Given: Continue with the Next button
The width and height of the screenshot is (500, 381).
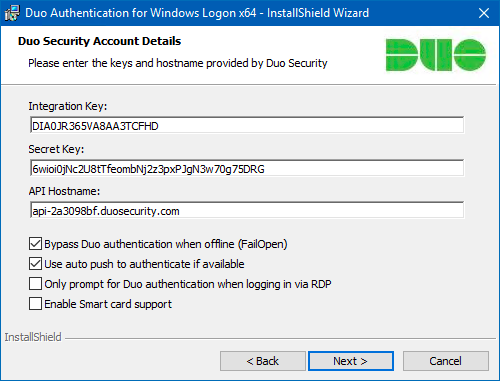Looking at the screenshot, I should tap(351, 361).
